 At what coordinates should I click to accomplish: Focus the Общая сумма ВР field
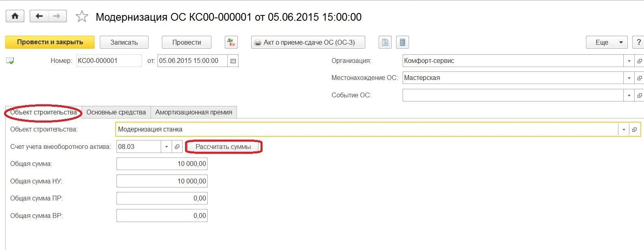[x=162, y=216]
